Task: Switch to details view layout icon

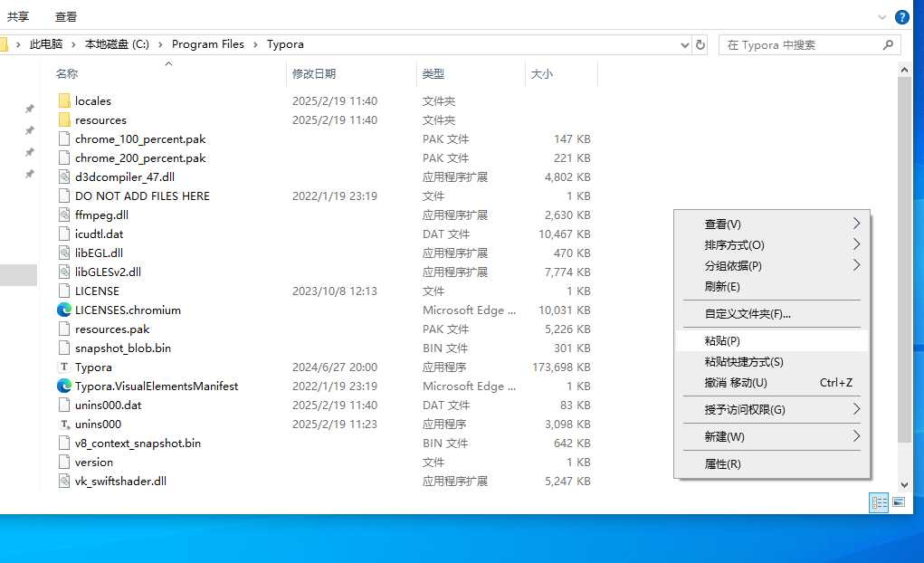Action: (x=879, y=502)
